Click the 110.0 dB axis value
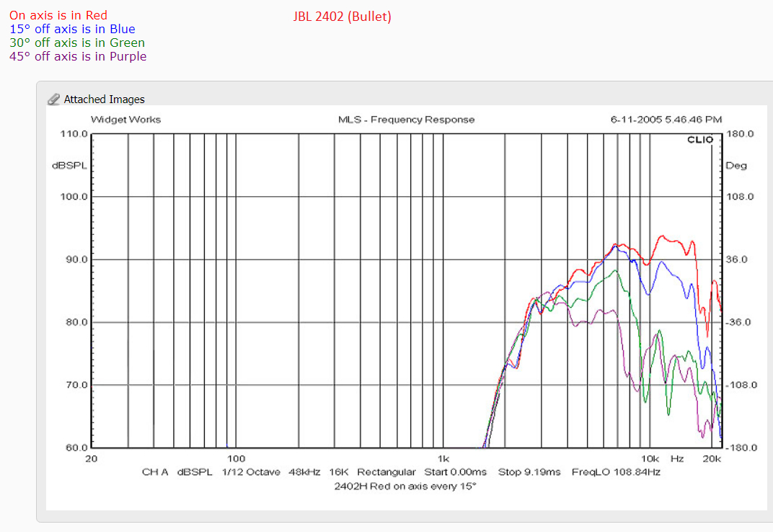Screen dimensions: 773x532 pyautogui.click(x=74, y=134)
